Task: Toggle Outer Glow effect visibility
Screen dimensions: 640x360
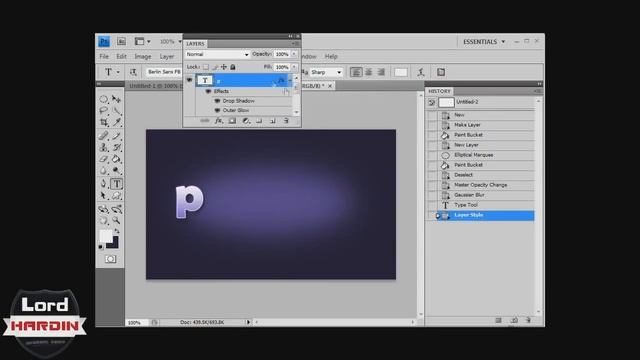Action: pyautogui.click(x=218, y=110)
